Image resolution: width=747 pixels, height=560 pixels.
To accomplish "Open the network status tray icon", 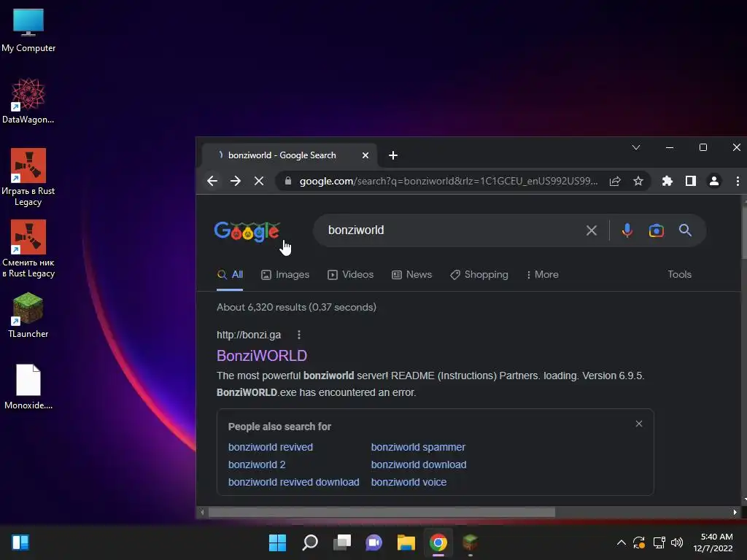I will coord(659,542).
